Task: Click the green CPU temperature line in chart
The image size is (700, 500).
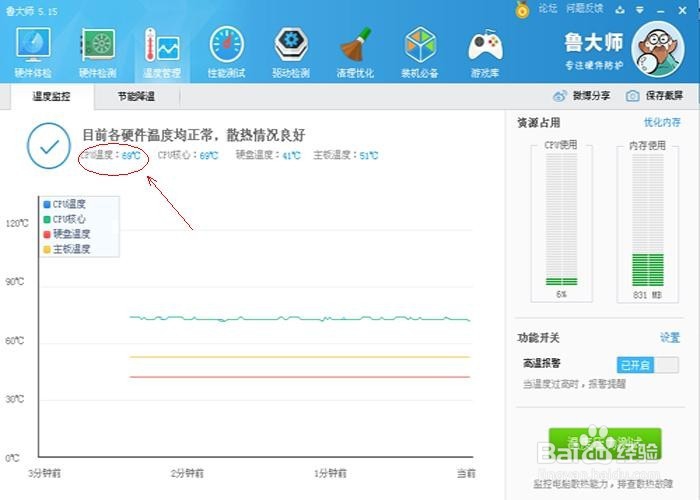Action: [300, 319]
